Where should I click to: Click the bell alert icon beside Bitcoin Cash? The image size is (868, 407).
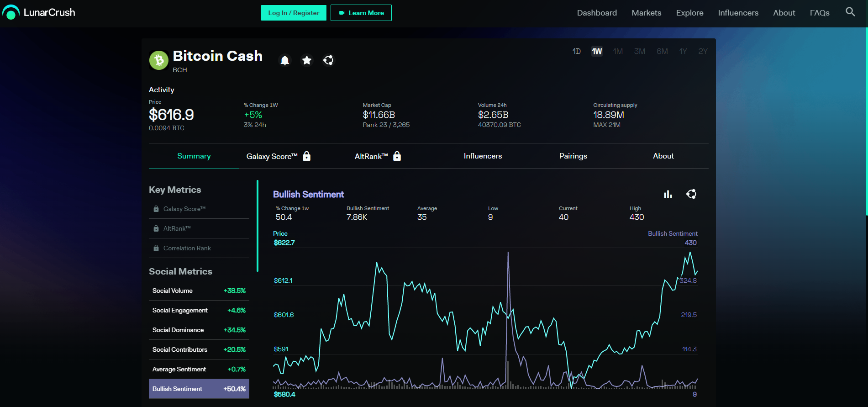click(285, 60)
